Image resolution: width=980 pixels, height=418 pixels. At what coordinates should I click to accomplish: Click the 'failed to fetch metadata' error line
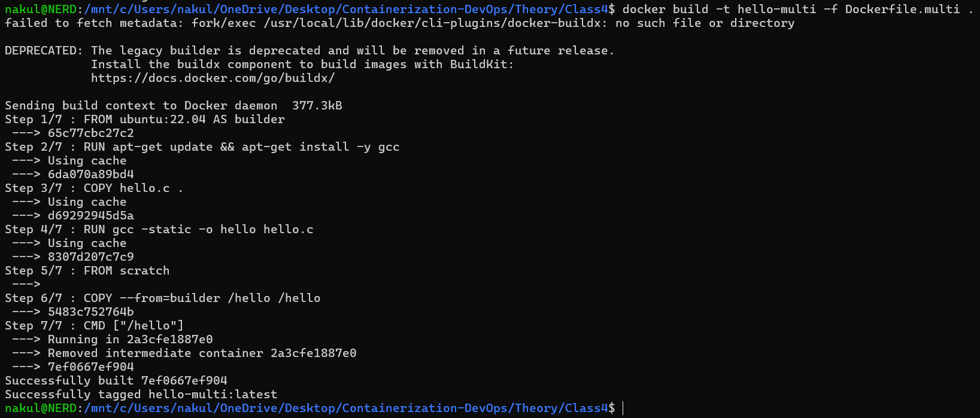(x=399, y=23)
